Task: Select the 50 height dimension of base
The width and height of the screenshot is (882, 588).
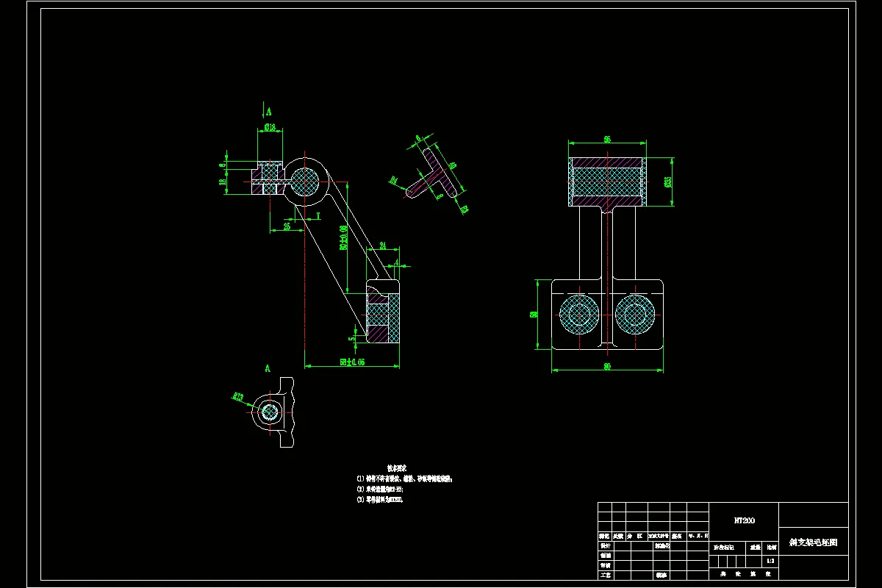Action: 534,314
